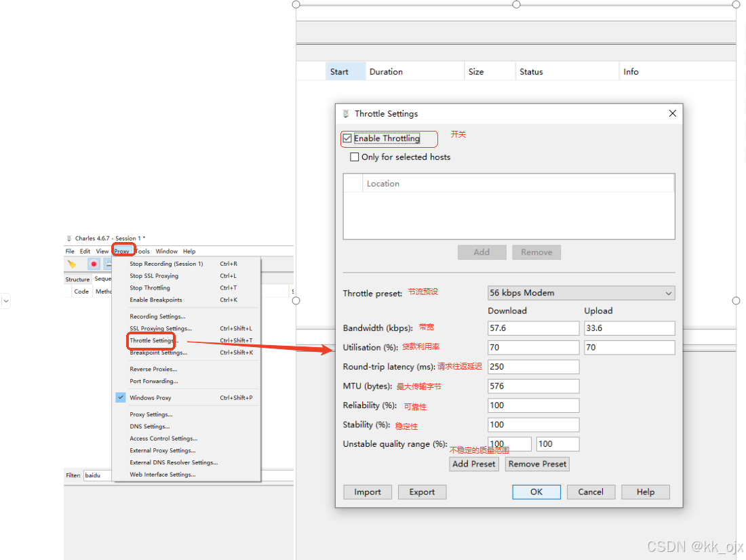Sort by the Start column header
Viewport: 746px width, 560px height.
(345, 71)
